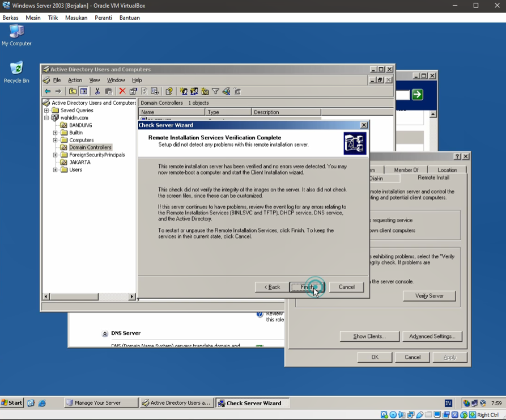This screenshot has width=506, height=420.
Task: Click the Create new group icon
Action: tap(194, 91)
